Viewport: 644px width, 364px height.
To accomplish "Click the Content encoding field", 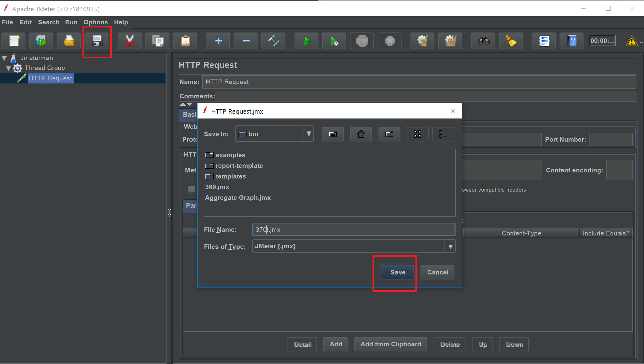I will coord(619,170).
